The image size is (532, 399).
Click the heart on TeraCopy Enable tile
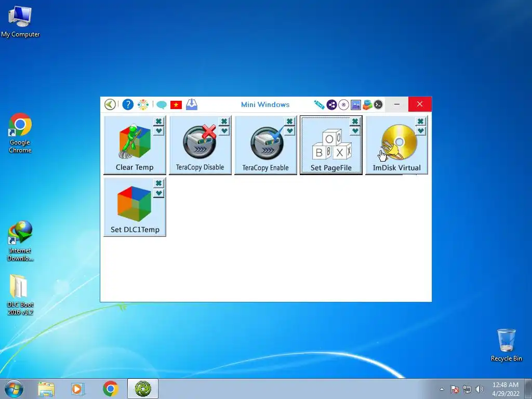pyautogui.click(x=289, y=130)
